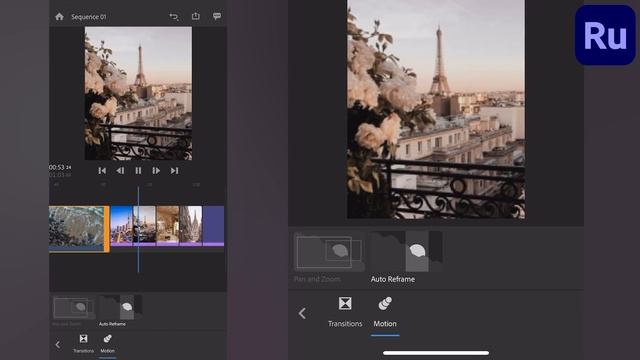Step back one frame
This screenshot has width=640, height=360.
pos(120,171)
